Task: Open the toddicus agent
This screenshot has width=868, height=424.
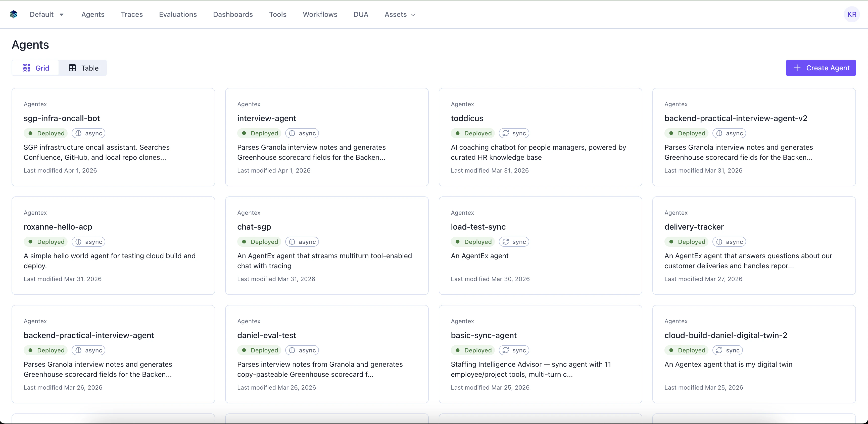Action: (x=467, y=118)
